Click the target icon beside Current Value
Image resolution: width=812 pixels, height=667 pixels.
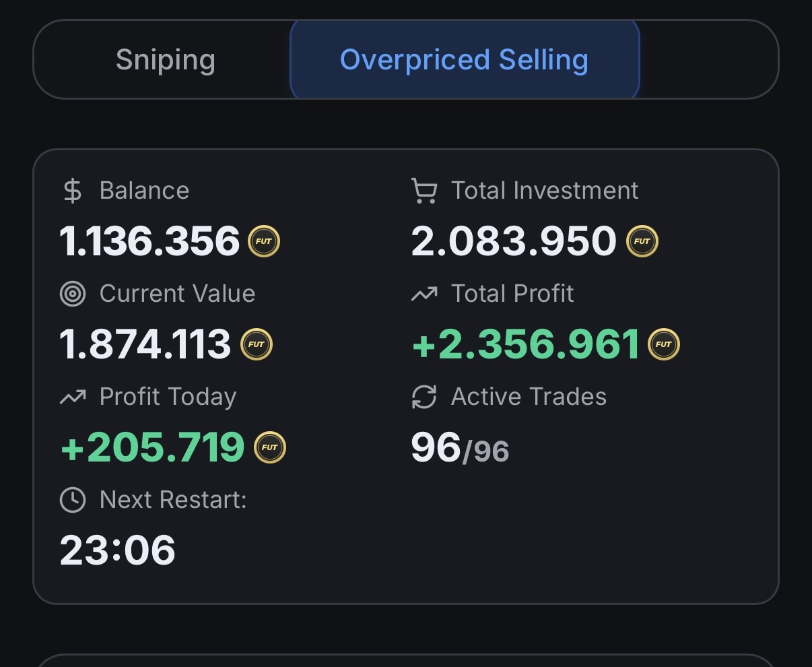pos(72,294)
